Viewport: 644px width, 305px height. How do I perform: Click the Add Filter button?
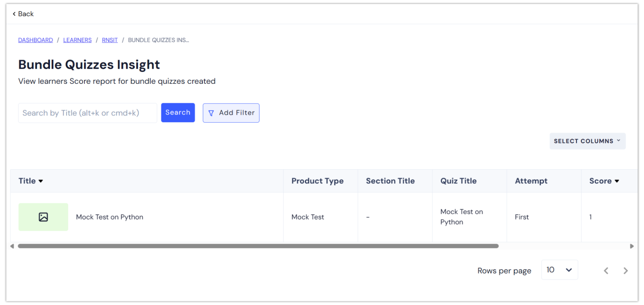pyautogui.click(x=231, y=113)
